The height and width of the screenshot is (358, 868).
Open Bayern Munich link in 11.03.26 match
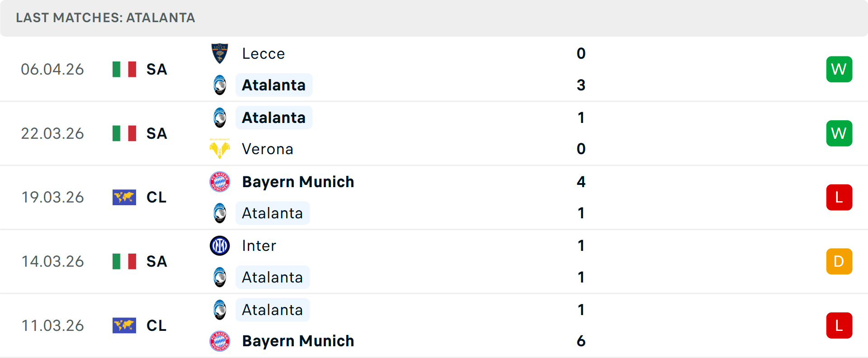[298, 341]
